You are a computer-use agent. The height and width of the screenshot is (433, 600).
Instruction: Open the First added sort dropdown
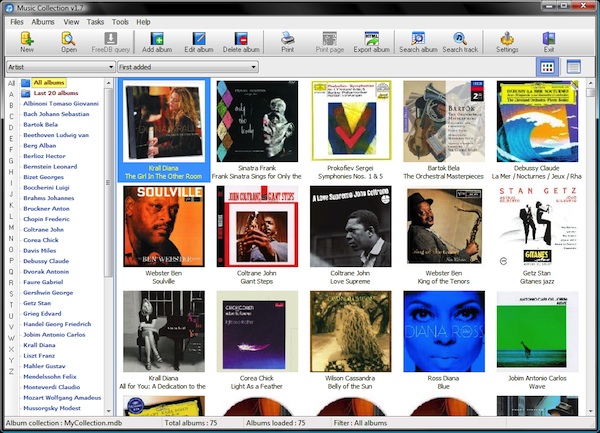[x=188, y=67]
